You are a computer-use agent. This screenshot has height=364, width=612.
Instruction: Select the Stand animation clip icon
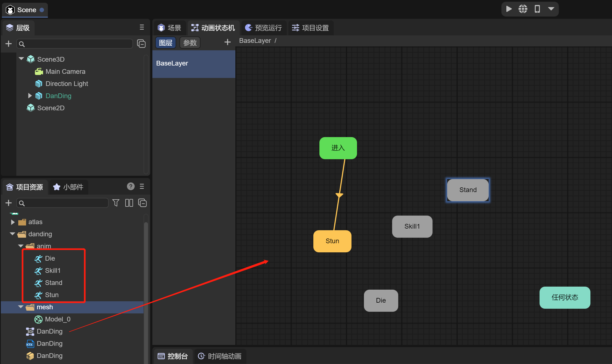(38, 282)
